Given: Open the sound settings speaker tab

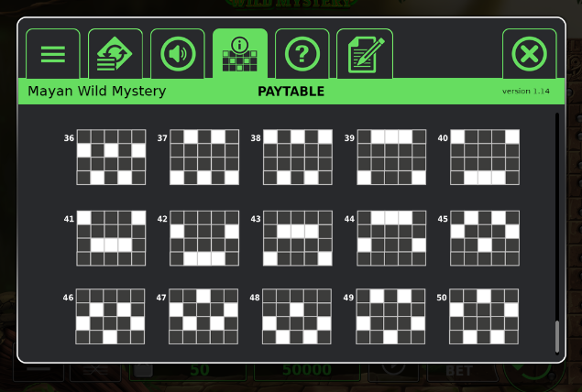Looking at the screenshot, I should (178, 54).
